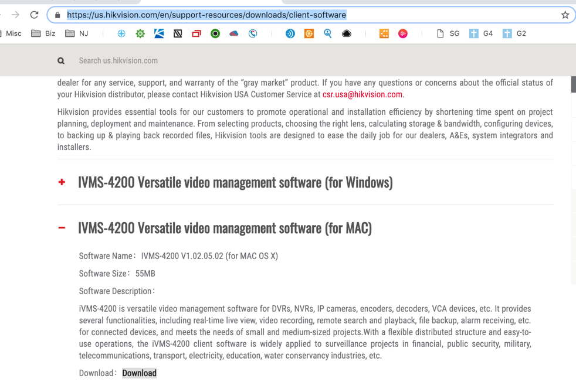Open the blue phone circle bookmark
Image resolution: width=576 pixels, height=392 pixels.
pyautogui.click(x=253, y=34)
